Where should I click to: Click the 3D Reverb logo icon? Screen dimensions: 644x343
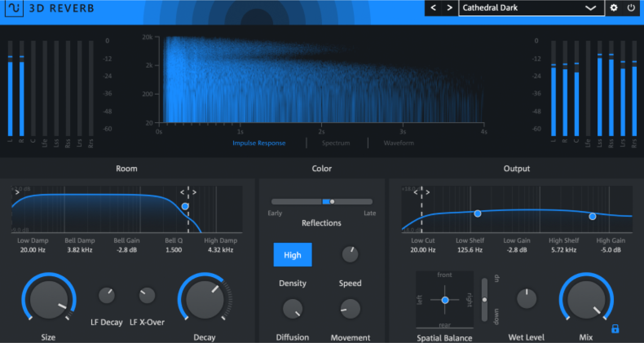tap(14, 8)
